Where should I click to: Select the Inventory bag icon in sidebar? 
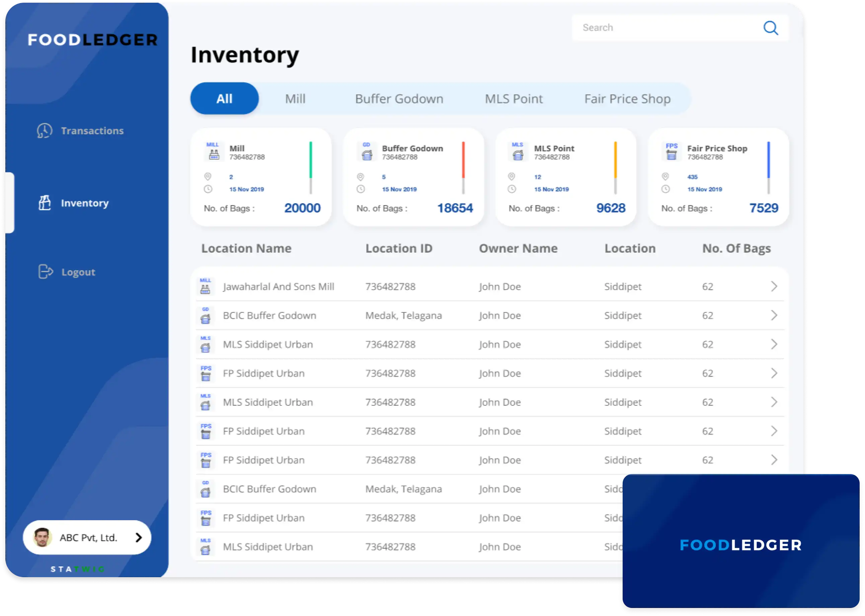point(45,203)
